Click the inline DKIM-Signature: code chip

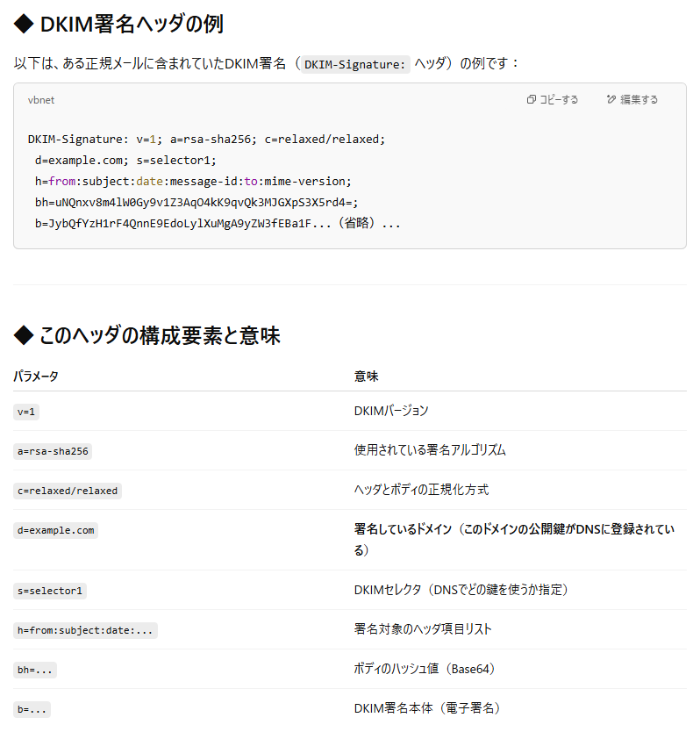click(x=354, y=64)
